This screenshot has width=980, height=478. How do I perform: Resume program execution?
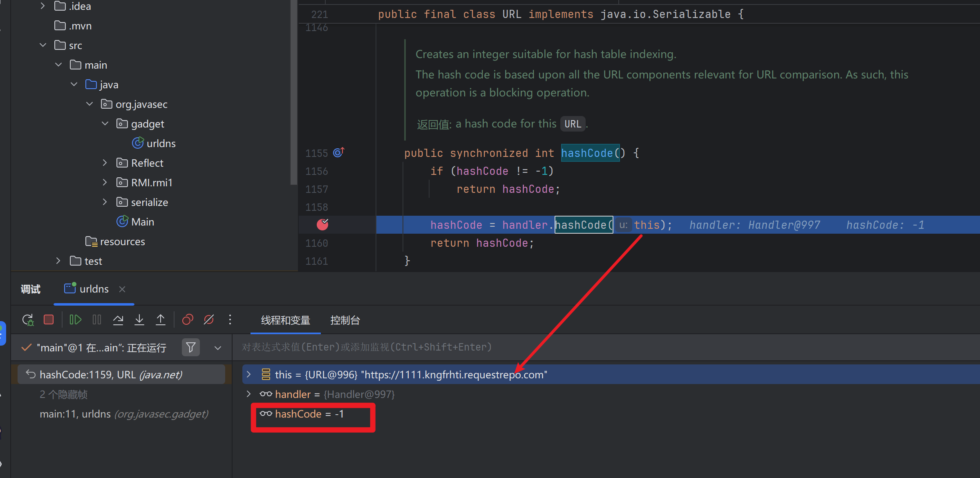[x=75, y=320]
